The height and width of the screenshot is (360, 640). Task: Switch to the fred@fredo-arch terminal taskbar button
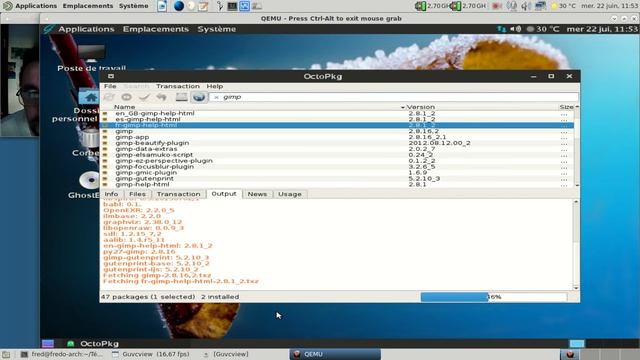[x=62, y=354]
